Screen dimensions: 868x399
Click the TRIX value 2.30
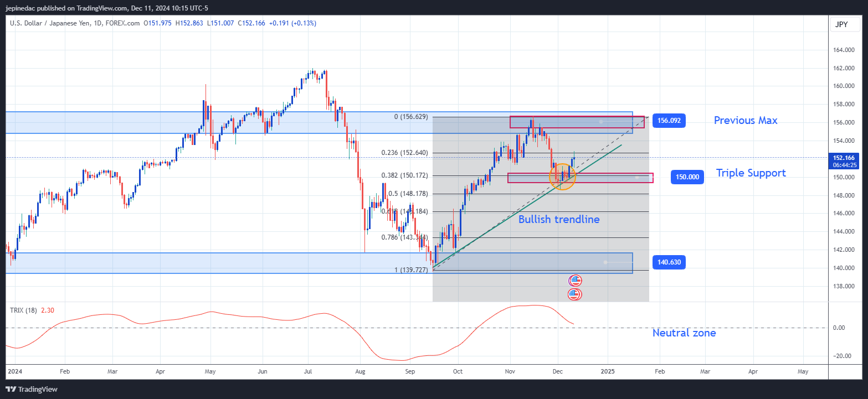click(47, 310)
